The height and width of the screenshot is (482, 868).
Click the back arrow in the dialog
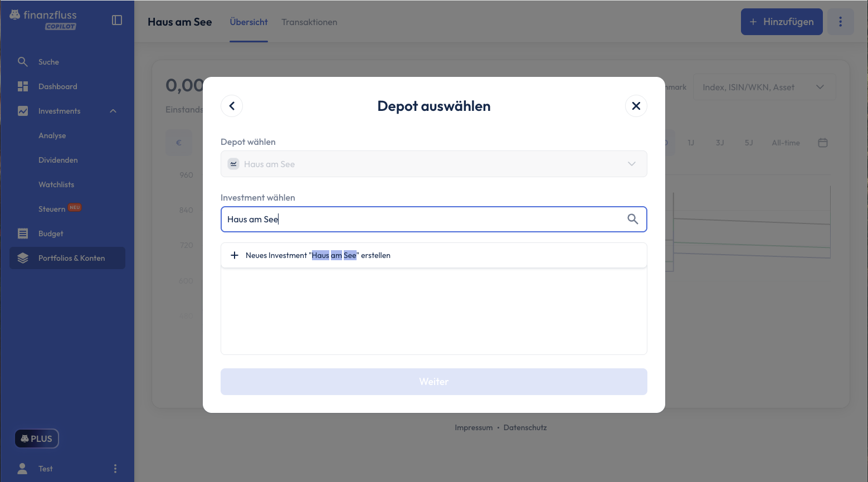pos(232,106)
